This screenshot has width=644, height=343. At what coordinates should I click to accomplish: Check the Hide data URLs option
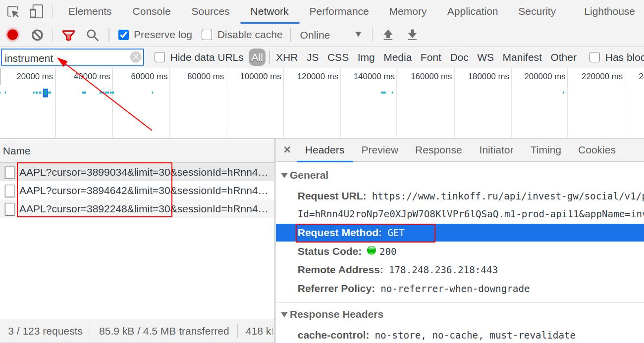(160, 57)
